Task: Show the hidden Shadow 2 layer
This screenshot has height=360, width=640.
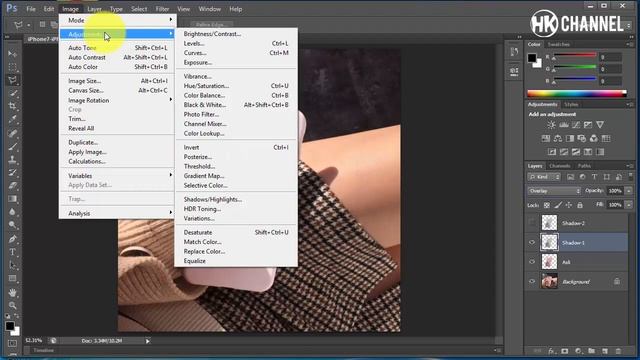Action: tap(531, 223)
